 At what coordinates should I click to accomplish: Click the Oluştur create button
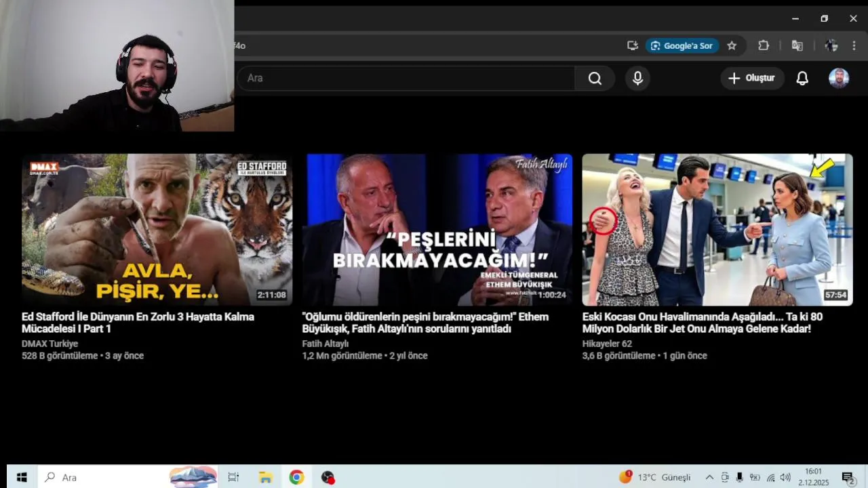click(752, 78)
